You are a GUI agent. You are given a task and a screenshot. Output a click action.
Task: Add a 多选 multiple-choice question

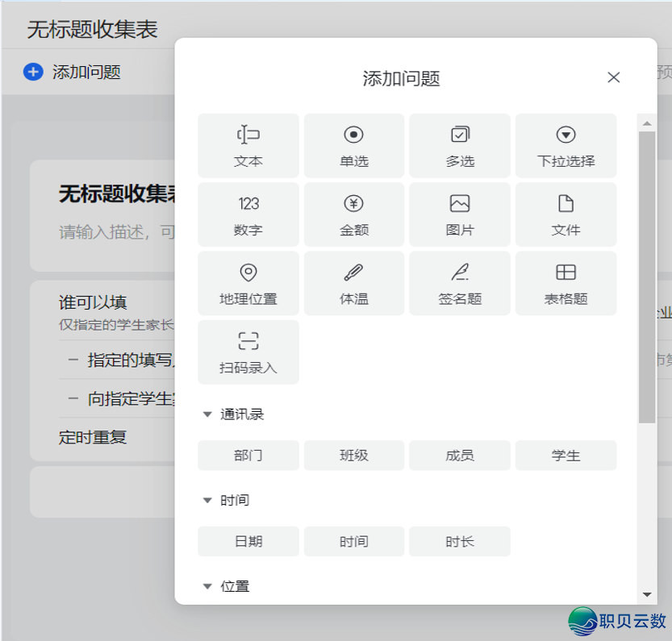point(459,146)
